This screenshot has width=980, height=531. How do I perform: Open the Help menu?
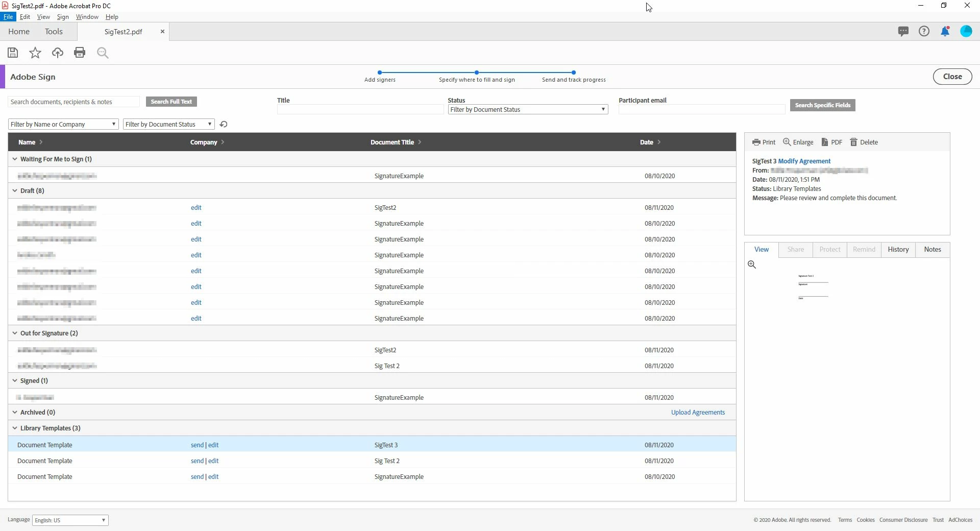[112, 17]
